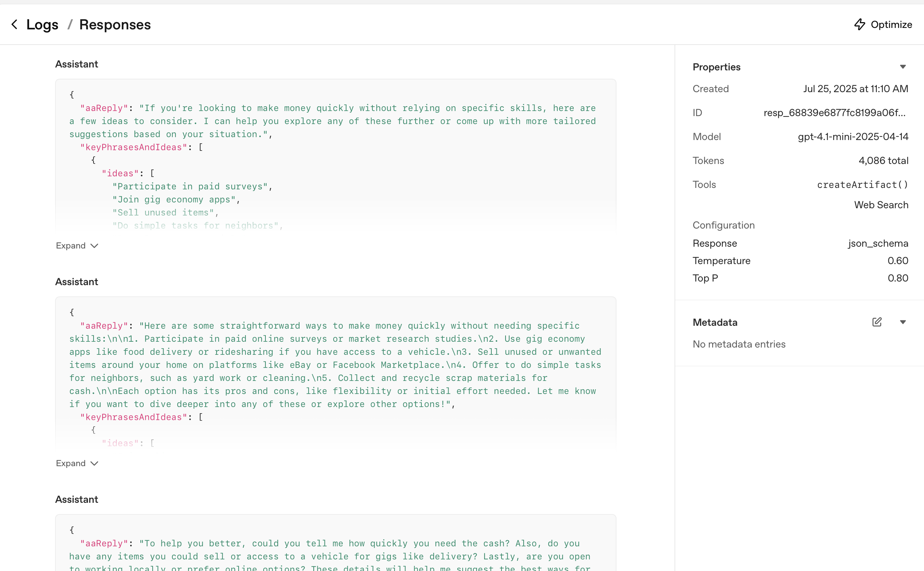Click the Metadata edit pencil icon

pos(876,322)
